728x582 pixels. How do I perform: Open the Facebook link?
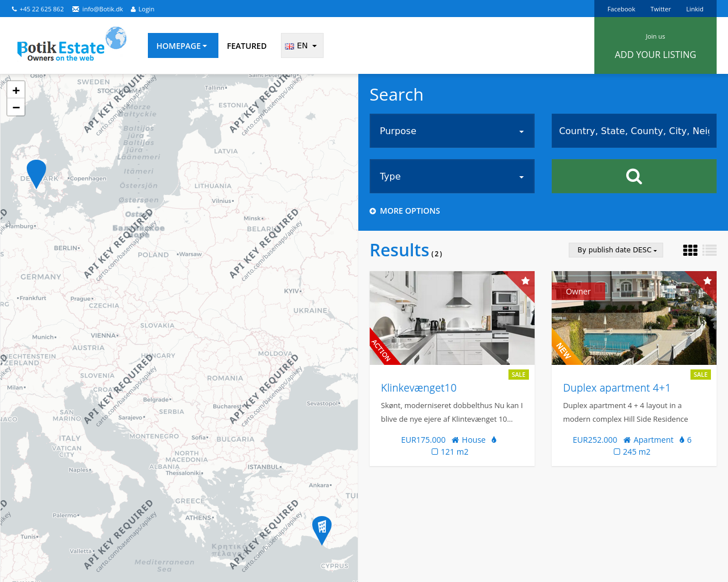pyautogui.click(x=621, y=9)
